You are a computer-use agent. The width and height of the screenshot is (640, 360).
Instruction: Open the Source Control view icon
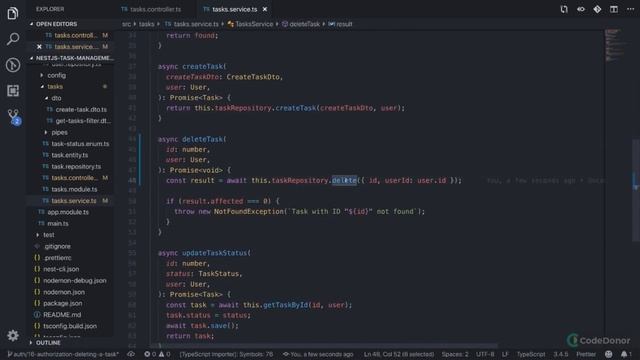click(13, 65)
